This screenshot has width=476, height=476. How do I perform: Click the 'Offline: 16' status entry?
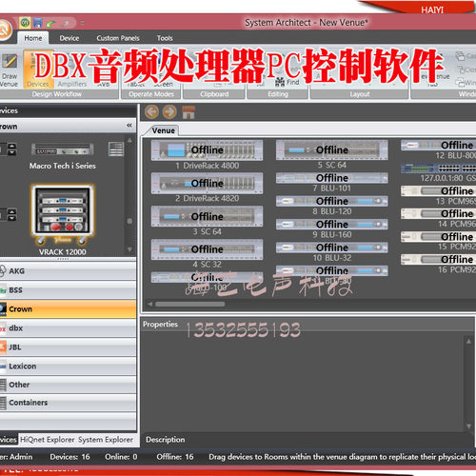pos(175,457)
